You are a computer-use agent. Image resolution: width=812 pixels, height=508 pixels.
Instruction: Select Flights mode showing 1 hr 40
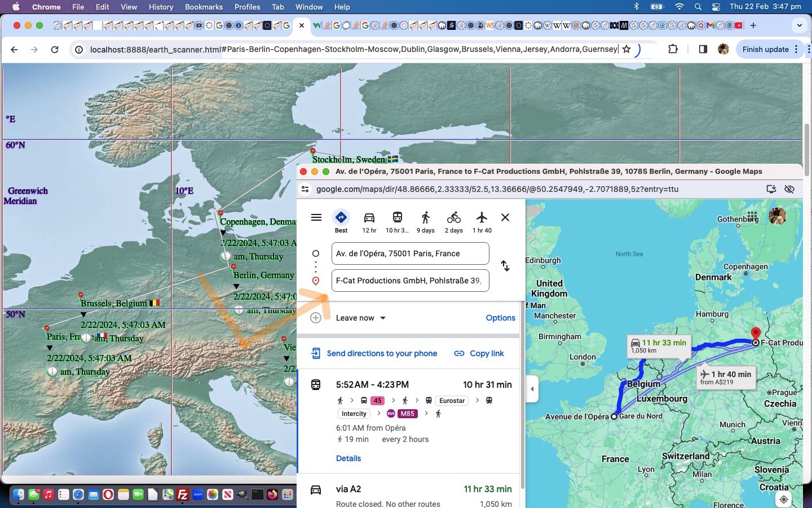pyautogui.click(x=482, y=221)
